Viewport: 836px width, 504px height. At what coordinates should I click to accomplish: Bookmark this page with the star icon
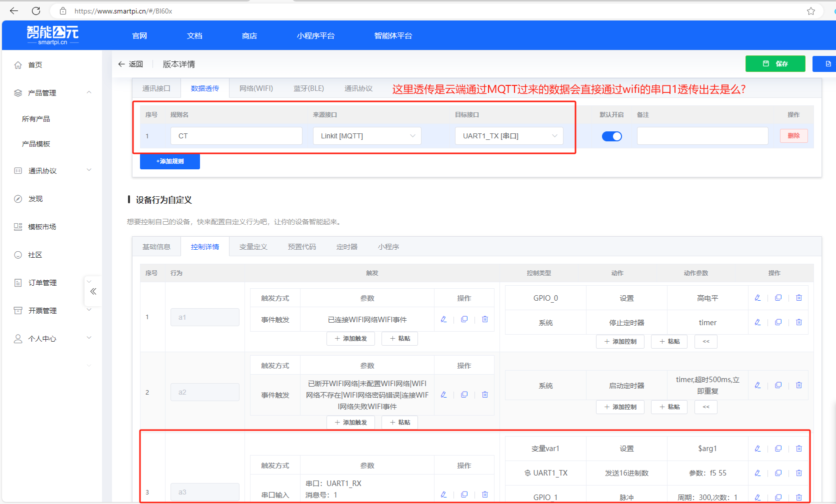[810, 11]
